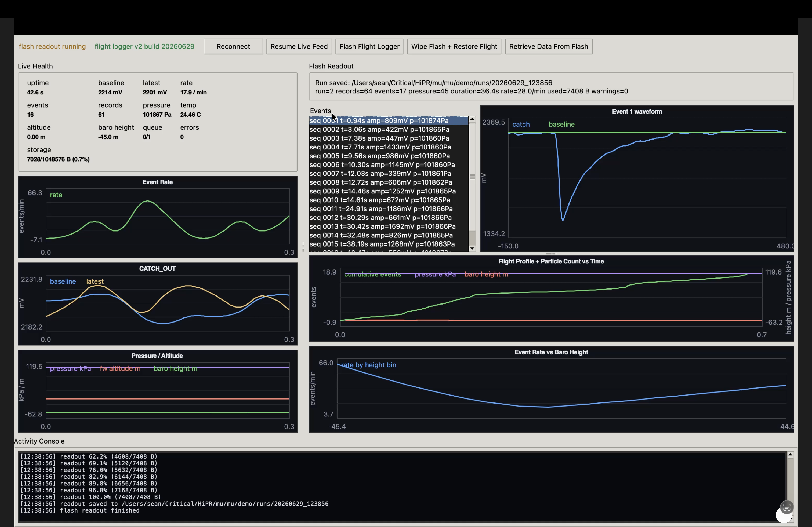Click 'flash readout running' status text

pos(52,46)
